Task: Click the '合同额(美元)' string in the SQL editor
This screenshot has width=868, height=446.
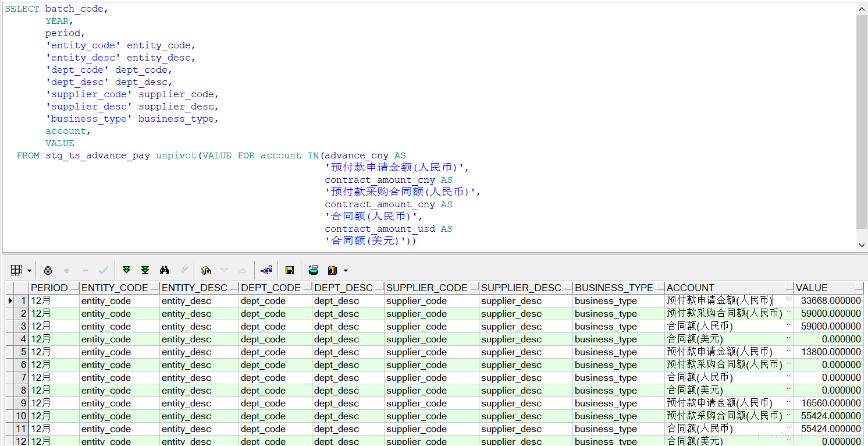Action: [x=368, y=240]
